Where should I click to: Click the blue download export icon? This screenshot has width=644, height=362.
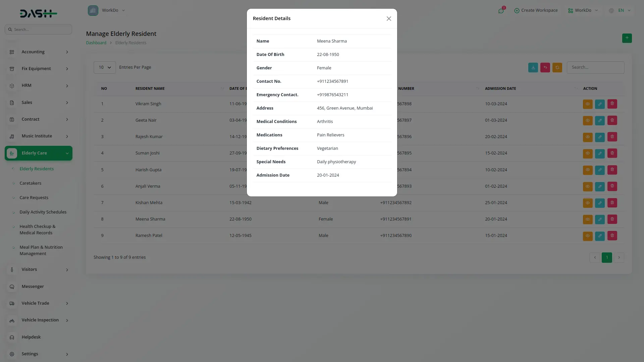coord(533,67)
